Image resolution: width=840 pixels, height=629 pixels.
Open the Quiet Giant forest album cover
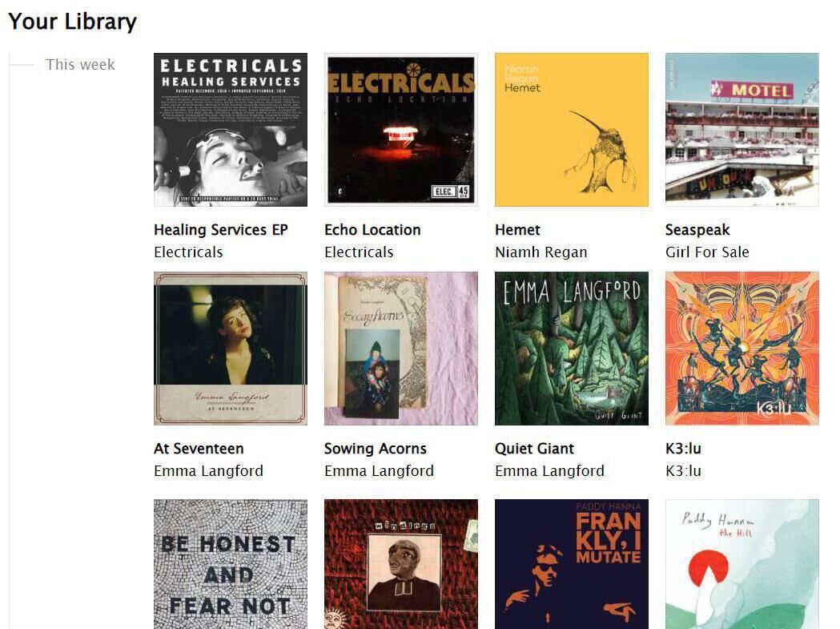[572, 349]
